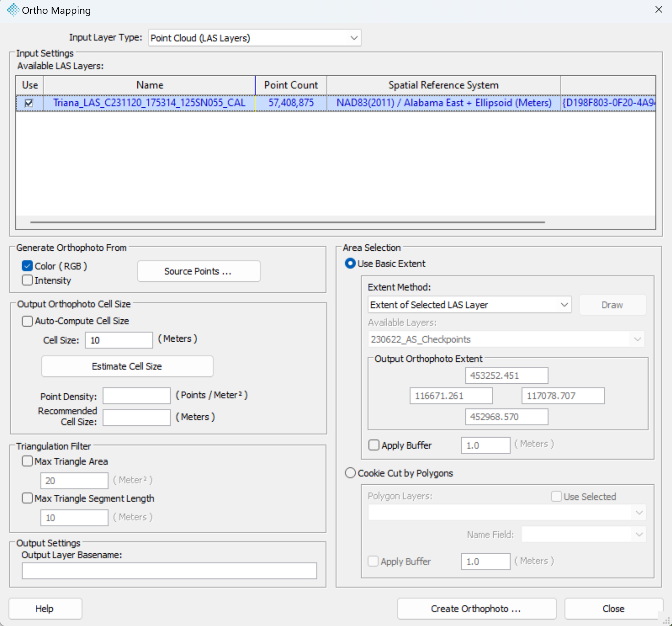The width and height of the screenshot is (672, 626).
Task: Enable Apply Buffer under basic extent
Action: (374, 445)
